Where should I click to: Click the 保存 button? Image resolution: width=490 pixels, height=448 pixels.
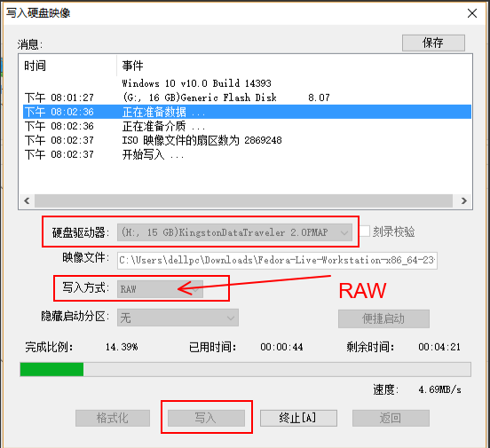click(433, 43)
